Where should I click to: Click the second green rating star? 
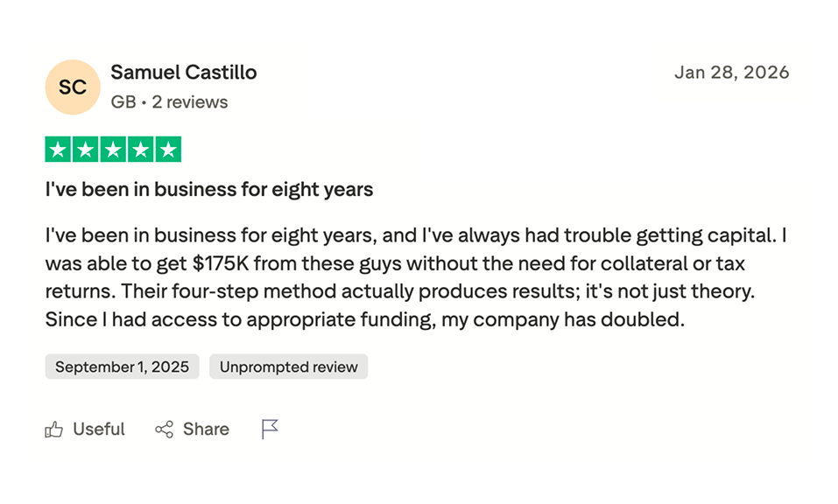coord(85,150)
